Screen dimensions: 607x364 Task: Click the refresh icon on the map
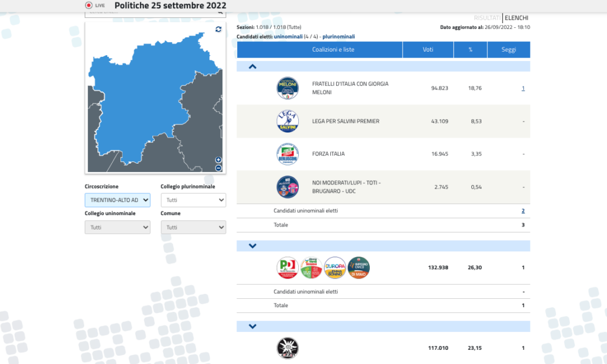[218, 30]
